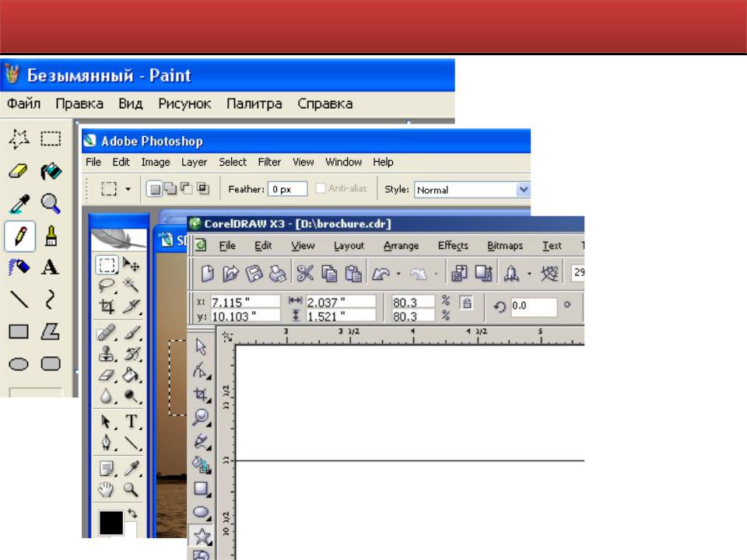Select Photoshop's Healing Brush tool
747x560 pixels.
click(107, 333)
